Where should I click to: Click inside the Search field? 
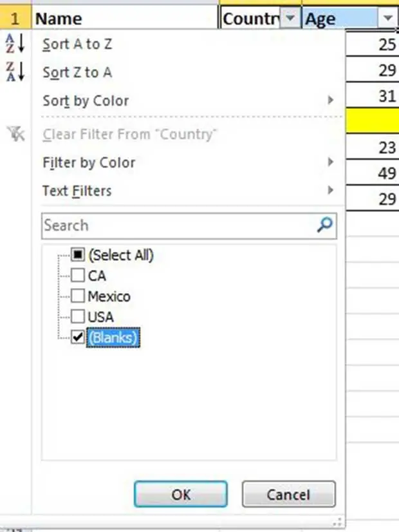click(x=161, y=225)
